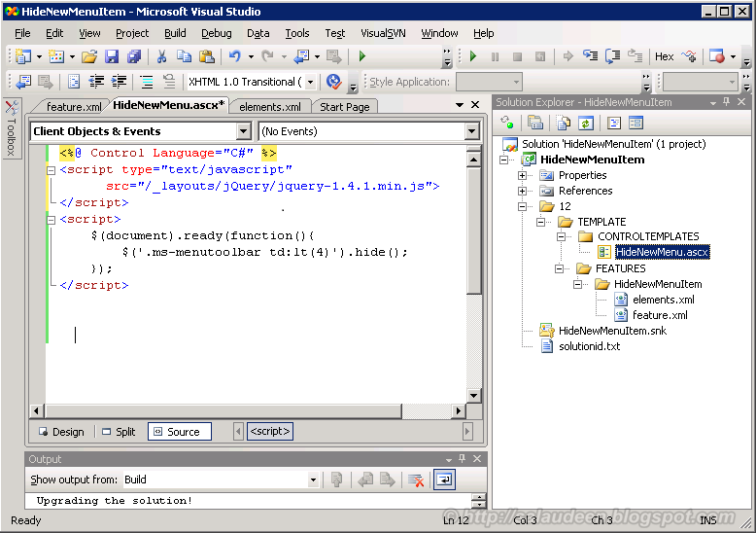Undo the last action with the blue arrow
Viewport: 756px width, 533px height.
[x=235, y=56]
